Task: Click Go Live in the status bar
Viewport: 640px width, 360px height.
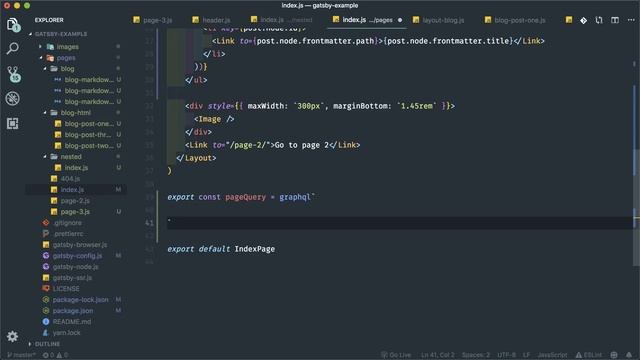Action: pyautogui.click(x=396, y=355)
